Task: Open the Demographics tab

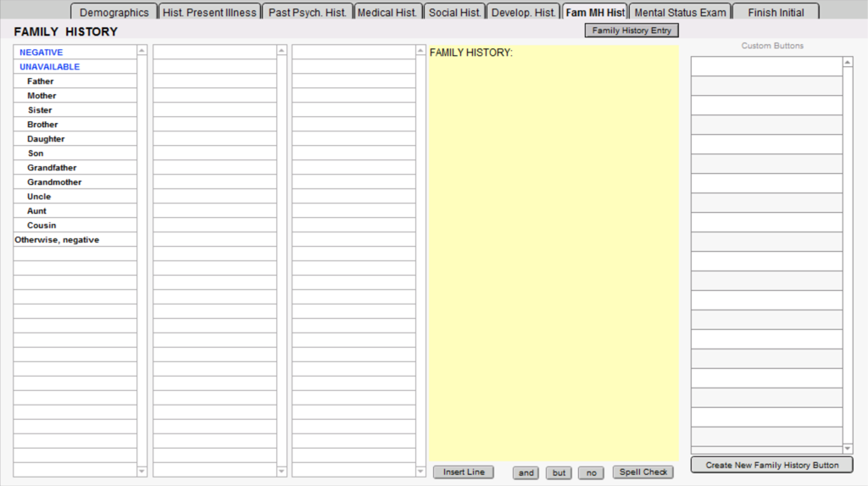Action: coord(114,13)
